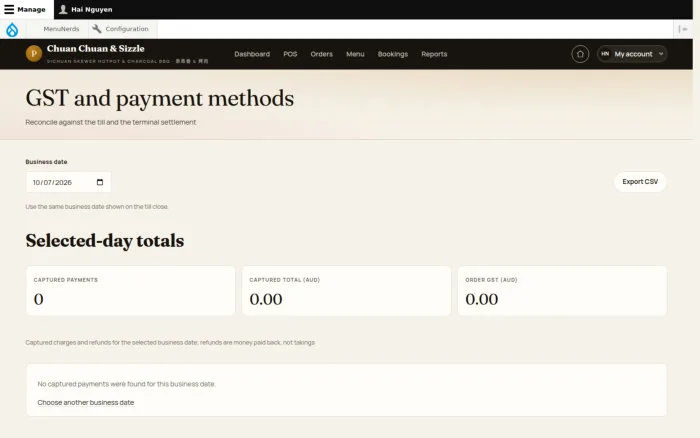
Task: Click the Selected-day totals heading
Action: point(104,241)
